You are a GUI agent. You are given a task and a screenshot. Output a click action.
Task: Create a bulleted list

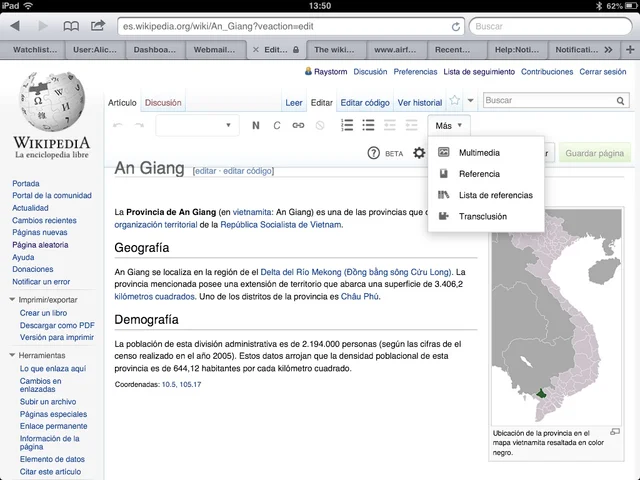click(368, 125)
